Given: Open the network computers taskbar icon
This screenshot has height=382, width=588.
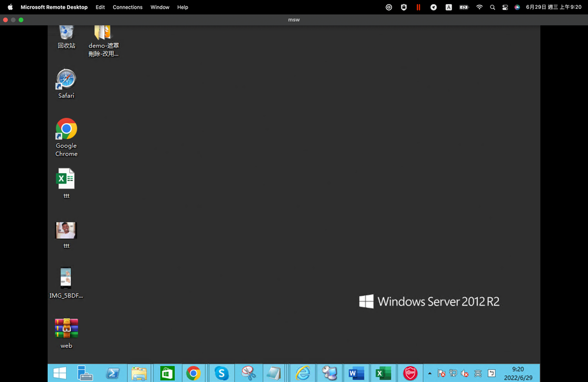Looking at the screenshot, I should point(330,373).
